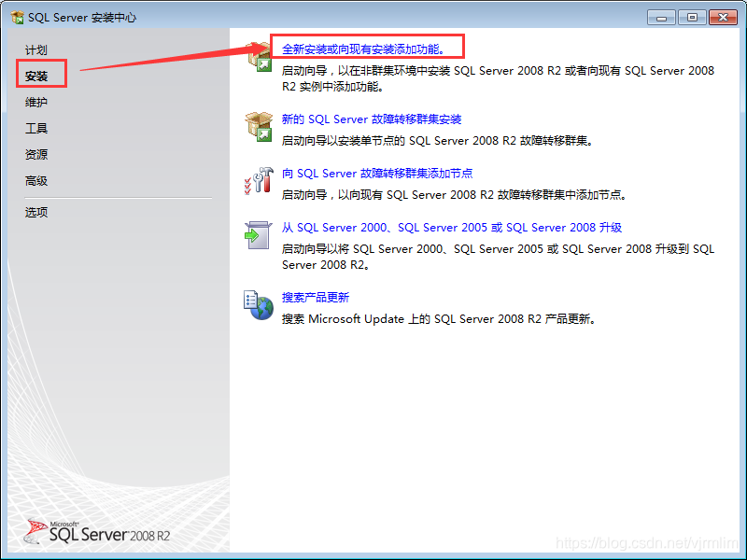The width and height of the screenshot is (747, 560).
Task: Click description 启动向导以将 SQL Server 2000 upgrade text
Action: click(x=498, y=257)
